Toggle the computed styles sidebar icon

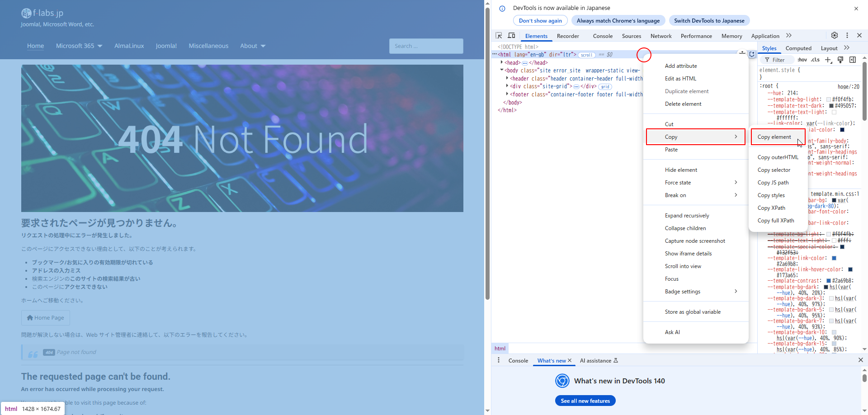[853, 60]
